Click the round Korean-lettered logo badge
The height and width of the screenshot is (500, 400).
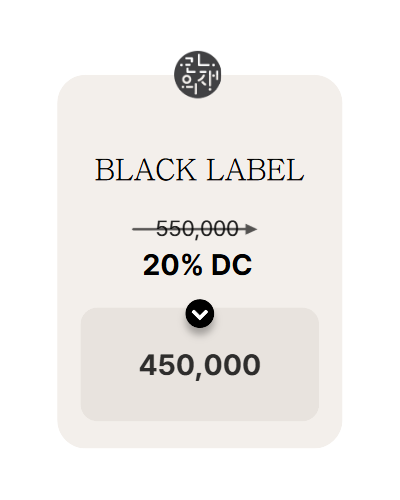click(198, 75)
